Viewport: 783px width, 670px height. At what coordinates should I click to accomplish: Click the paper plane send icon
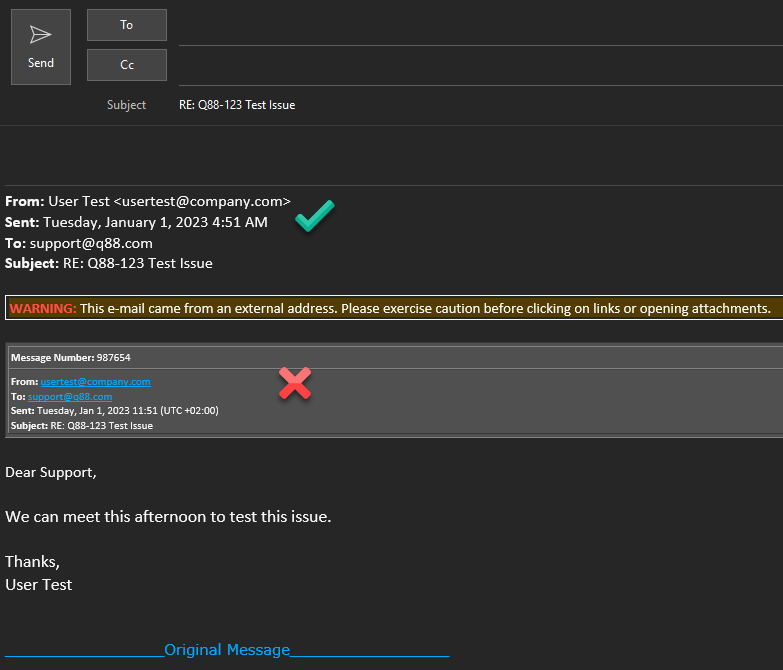(41, 35)
